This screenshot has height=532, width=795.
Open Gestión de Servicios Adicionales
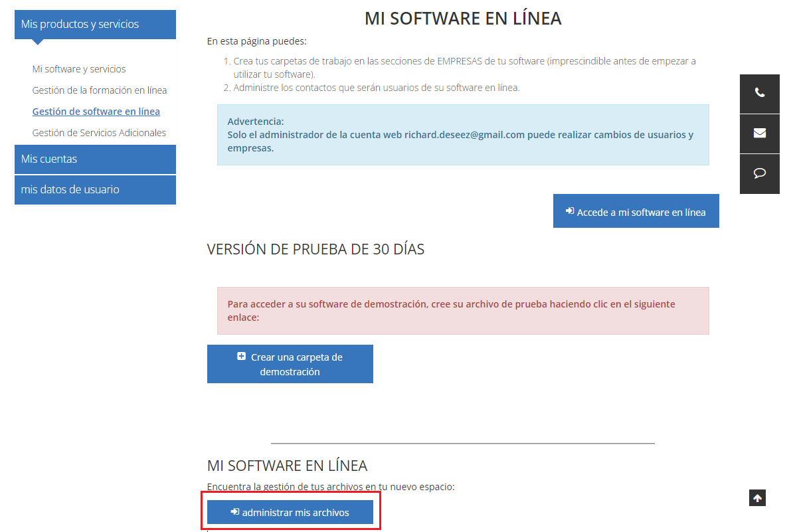(x=99, y=133)
